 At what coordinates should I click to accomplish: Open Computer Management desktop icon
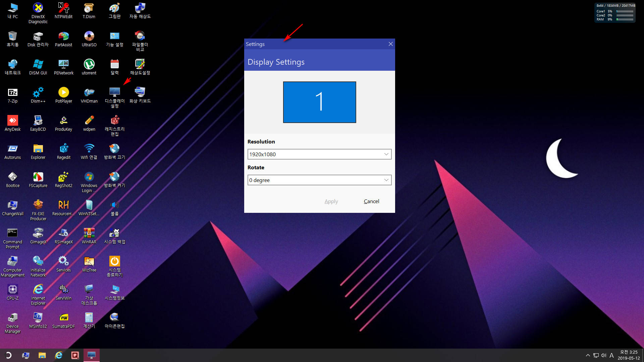point(12,266)
